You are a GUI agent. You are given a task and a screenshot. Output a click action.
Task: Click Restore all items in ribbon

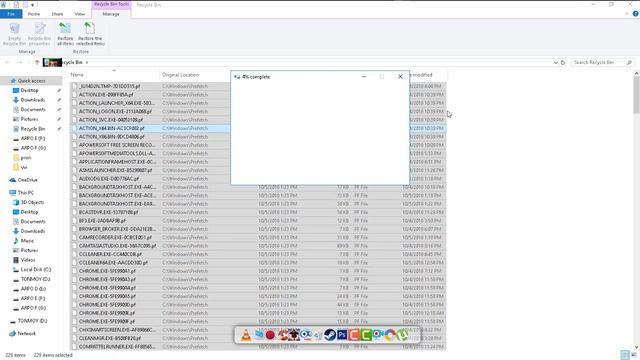point(65,34)
